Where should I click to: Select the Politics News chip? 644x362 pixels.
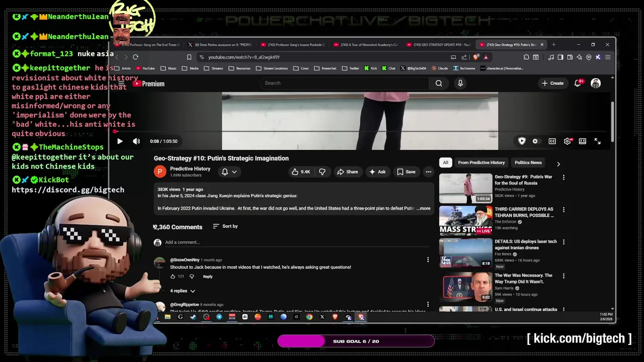(x=528, y=162)
